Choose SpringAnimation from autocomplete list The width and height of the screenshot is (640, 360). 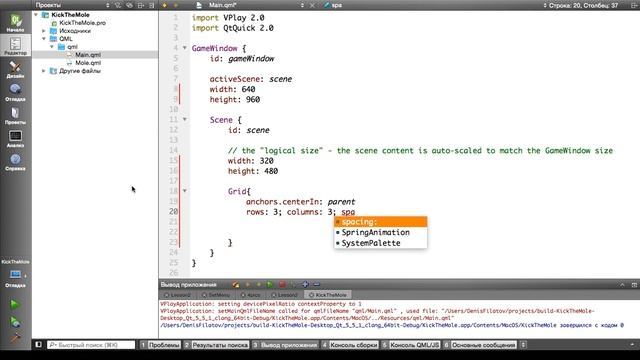(380, 233)
